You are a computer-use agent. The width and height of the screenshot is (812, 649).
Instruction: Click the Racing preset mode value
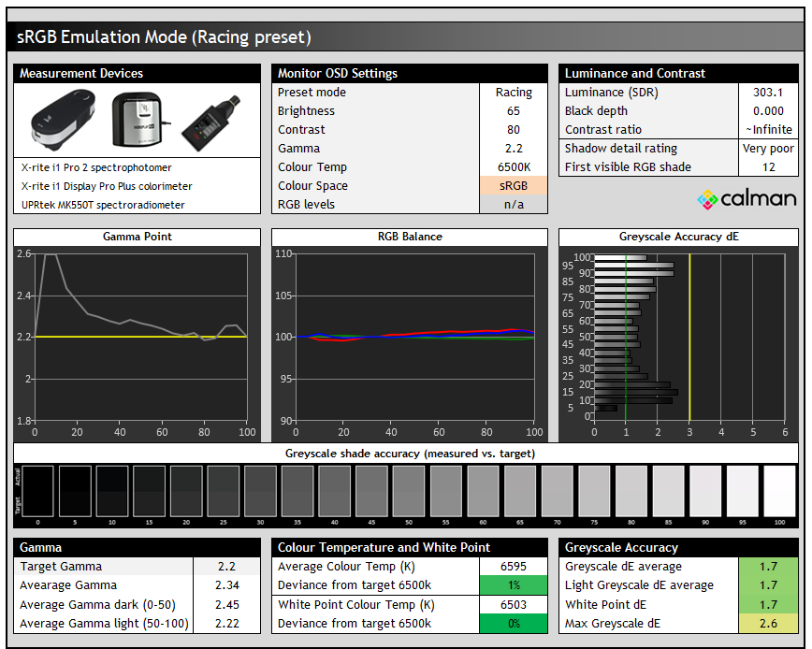click(513, 92)
